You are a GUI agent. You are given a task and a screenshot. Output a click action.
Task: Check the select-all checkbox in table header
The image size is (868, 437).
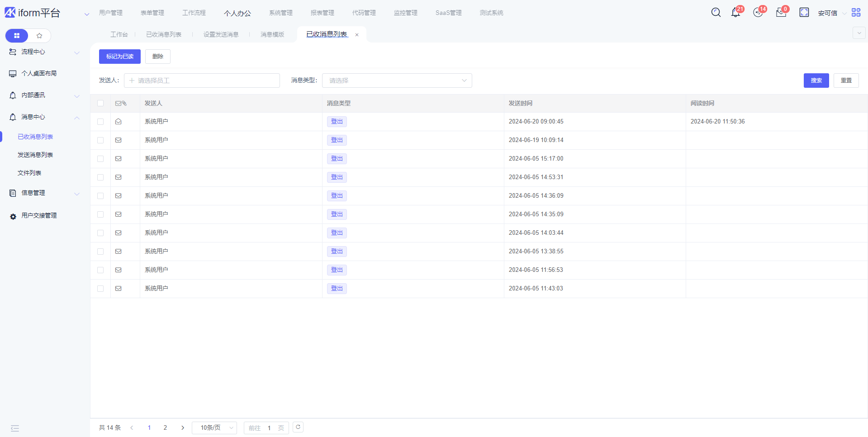pos(100,103)
